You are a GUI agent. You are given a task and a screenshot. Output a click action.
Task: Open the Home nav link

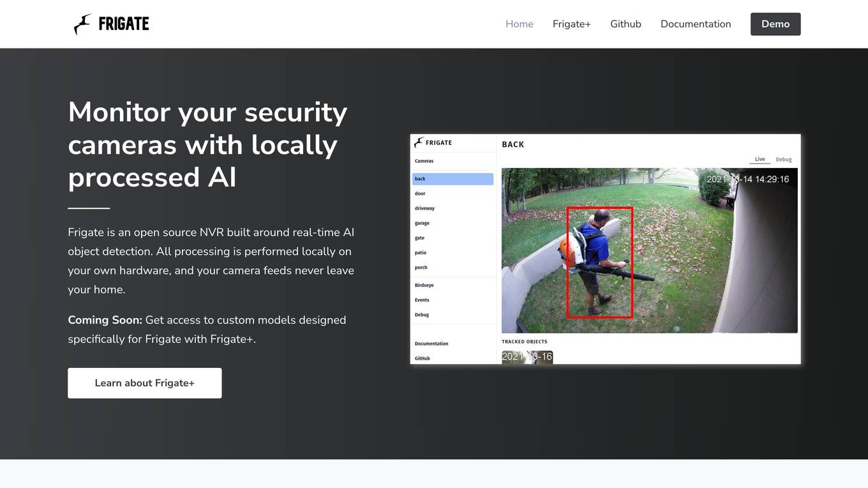pyautogui.click(x=520, y=24)
